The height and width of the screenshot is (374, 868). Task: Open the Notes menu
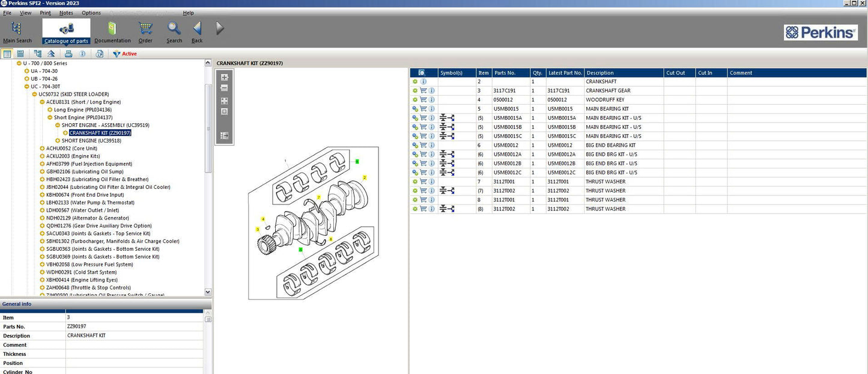(x=65, y=13)
